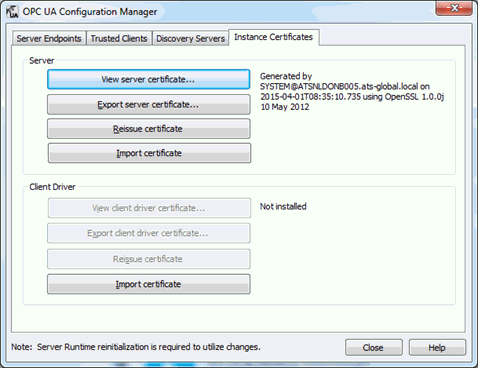The width and height of the screenshot is (478, 368).
Task: Click the 'Not installed' client driver status
Action: point(283,206)
